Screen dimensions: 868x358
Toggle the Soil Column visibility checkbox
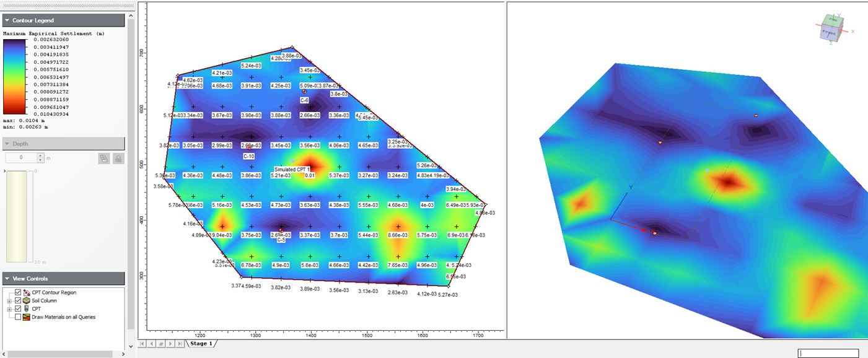18,300
